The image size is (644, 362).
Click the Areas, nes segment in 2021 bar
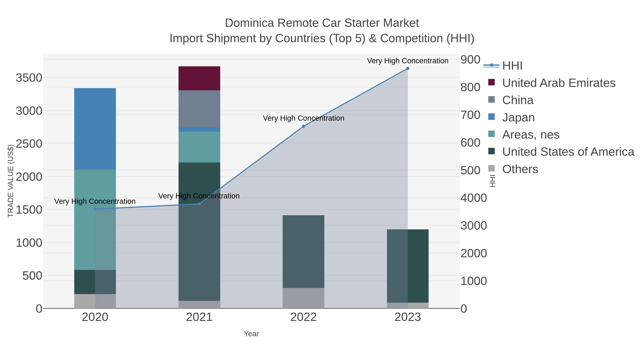199,147
